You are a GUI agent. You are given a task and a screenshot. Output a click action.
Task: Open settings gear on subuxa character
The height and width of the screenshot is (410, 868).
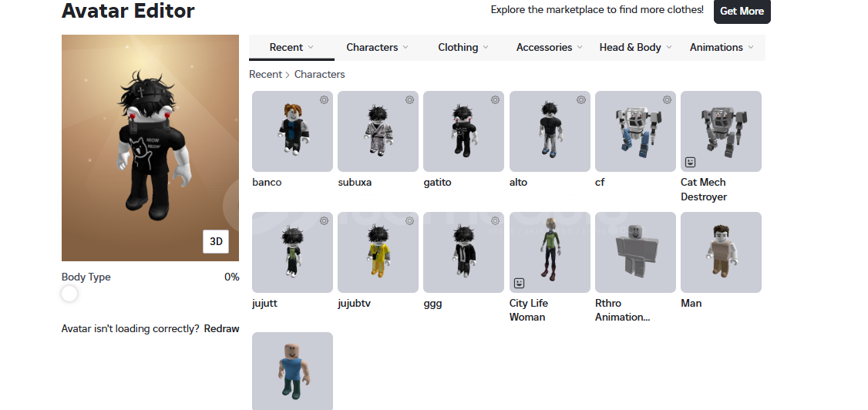pos(409,100)
